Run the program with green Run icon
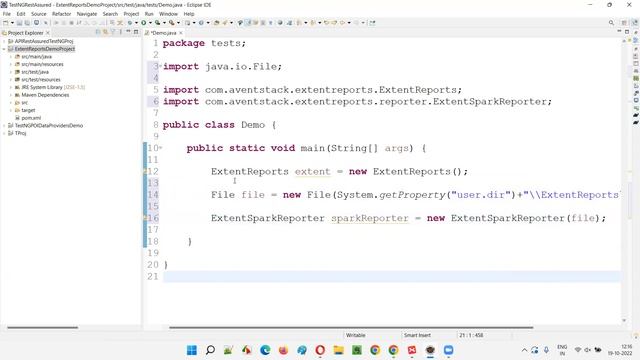The image size is (640, 360). click(143, 23)
